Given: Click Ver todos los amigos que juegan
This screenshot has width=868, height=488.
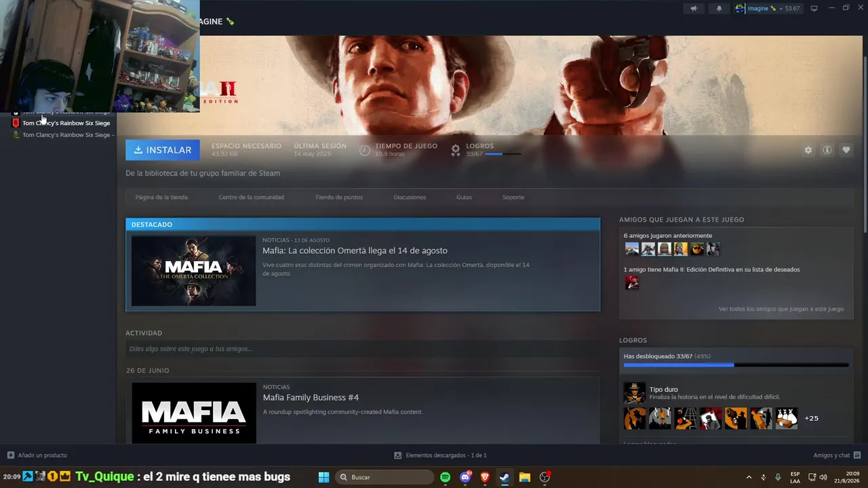Looking at the screenshot, I should tap(781, 309).
